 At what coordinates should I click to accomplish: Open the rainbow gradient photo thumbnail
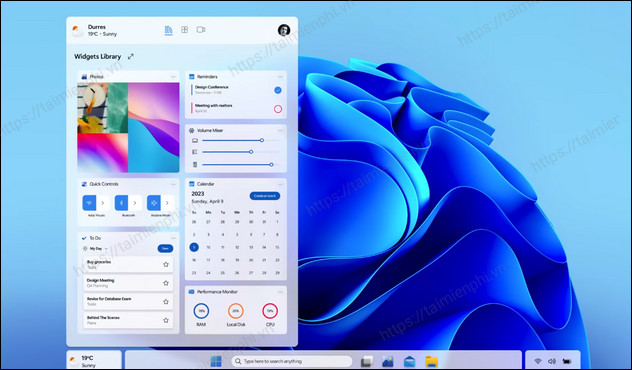pyautogui.click(x=102, y=153)
